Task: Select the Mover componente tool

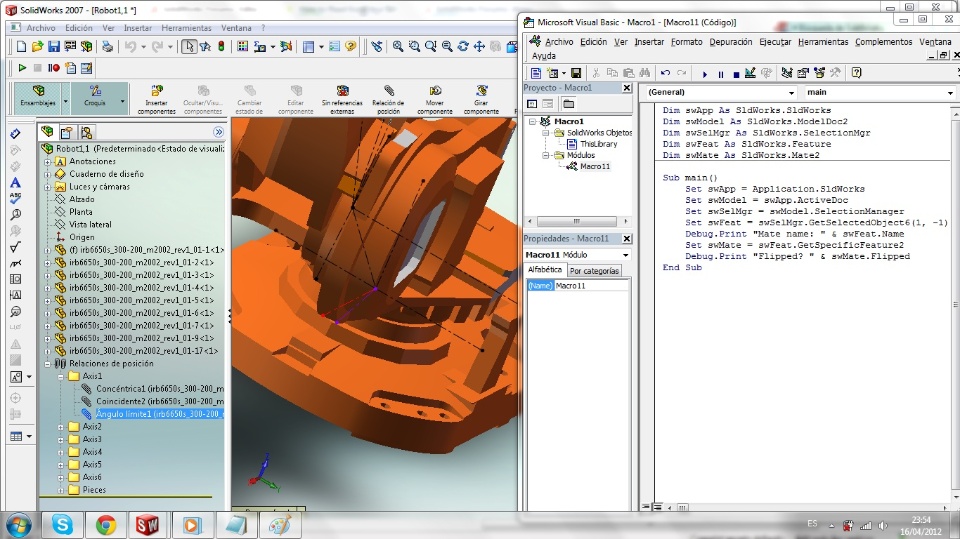Action: 435,99
